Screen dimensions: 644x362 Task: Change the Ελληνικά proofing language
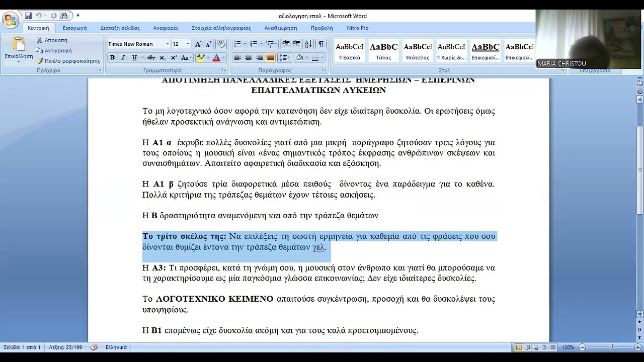tap(116, 347)
